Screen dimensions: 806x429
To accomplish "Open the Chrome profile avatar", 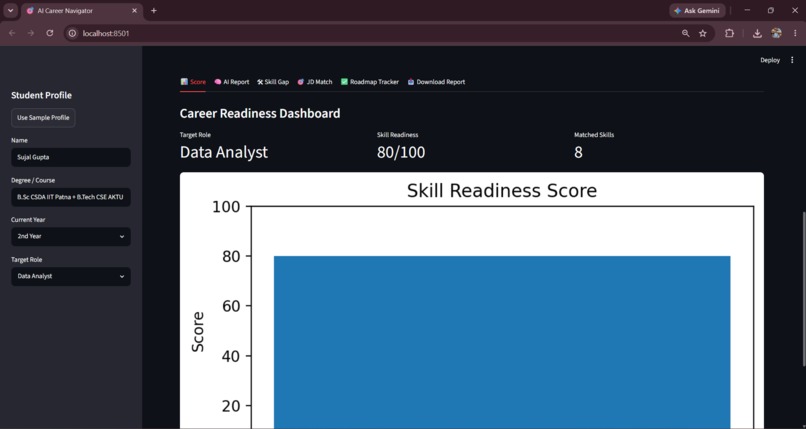I will point(776,33).
